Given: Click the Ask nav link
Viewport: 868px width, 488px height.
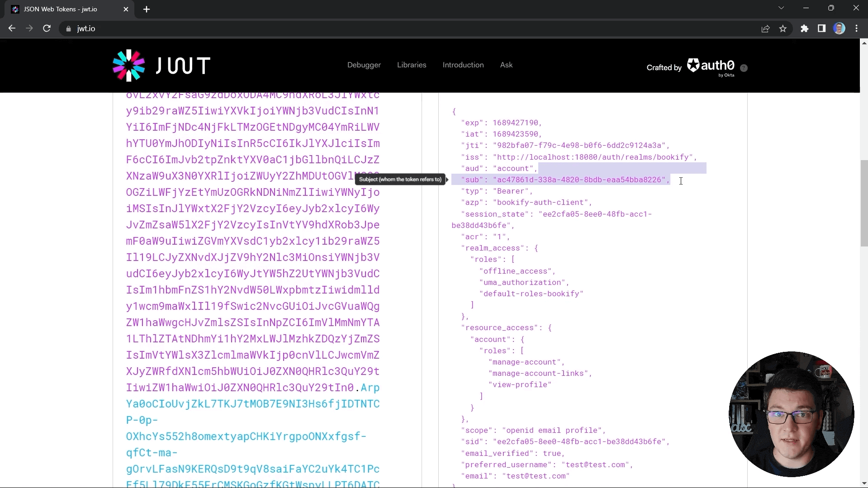Looking at the screenshot, I should point(506,65).
